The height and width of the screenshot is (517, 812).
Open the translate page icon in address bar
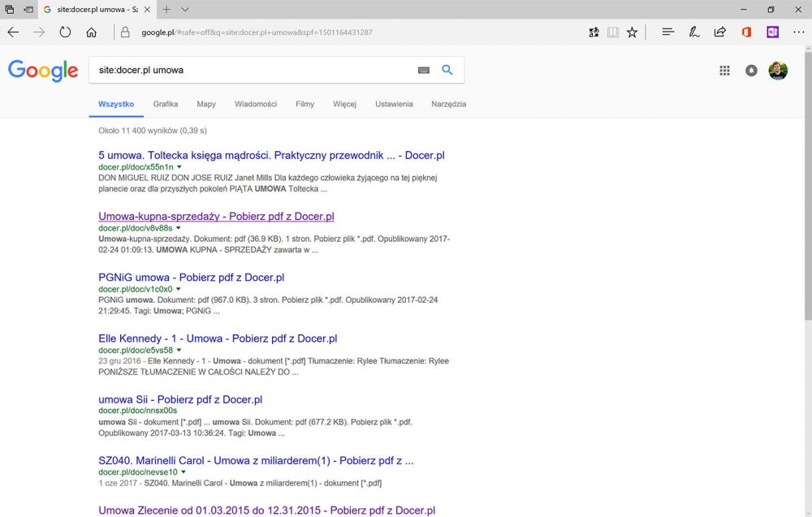point(594,32)
